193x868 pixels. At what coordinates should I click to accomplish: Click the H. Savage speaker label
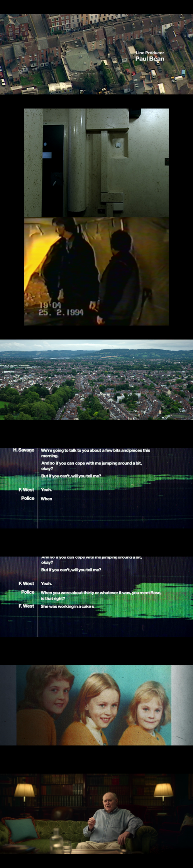click(x=24, y=450)
